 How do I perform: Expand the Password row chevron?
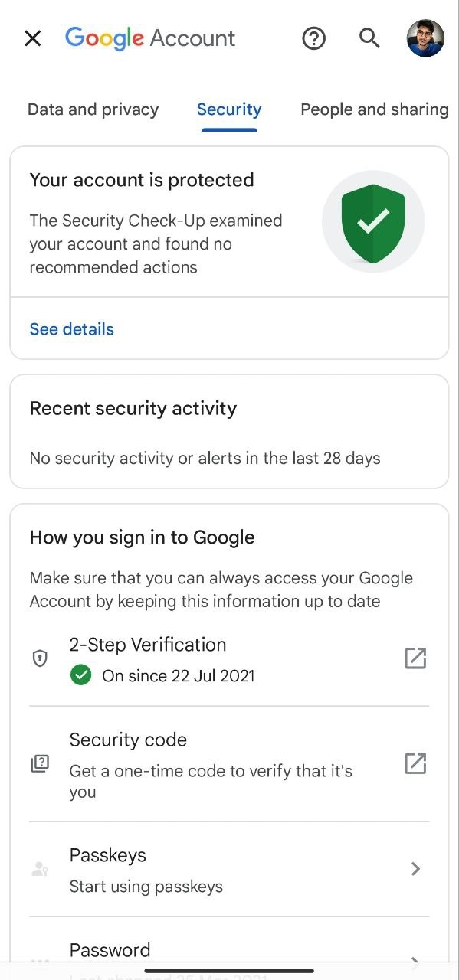tap(415, 962)
